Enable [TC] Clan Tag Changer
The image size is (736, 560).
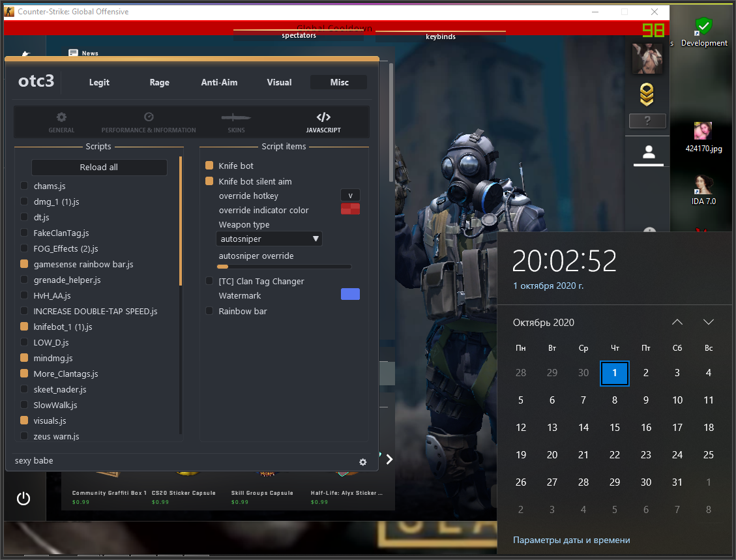point(209,281)
